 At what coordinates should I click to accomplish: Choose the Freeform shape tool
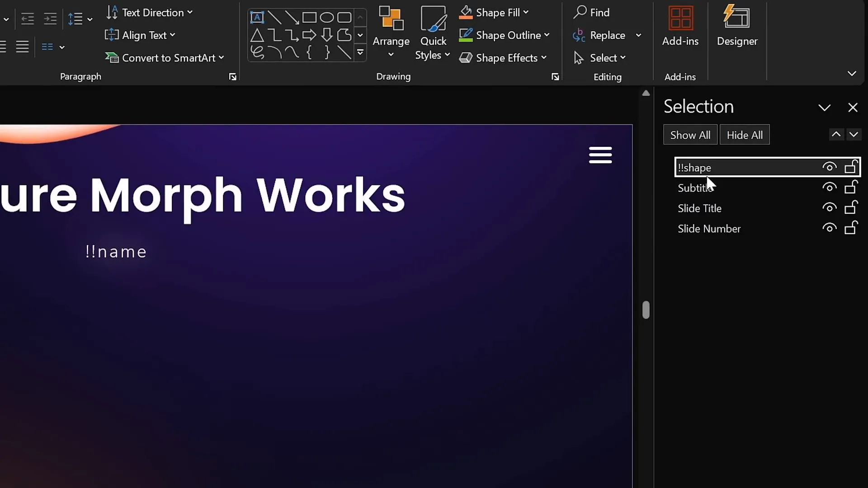click(x=344, y=35)
